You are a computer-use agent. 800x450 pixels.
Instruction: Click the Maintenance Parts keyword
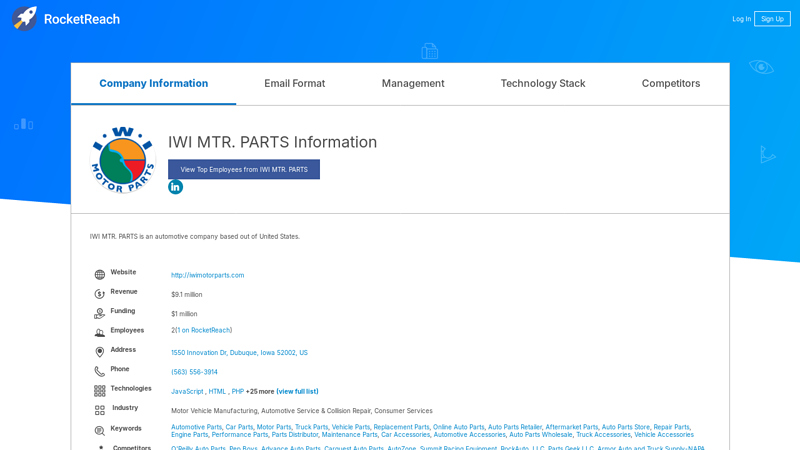point(349,435)
